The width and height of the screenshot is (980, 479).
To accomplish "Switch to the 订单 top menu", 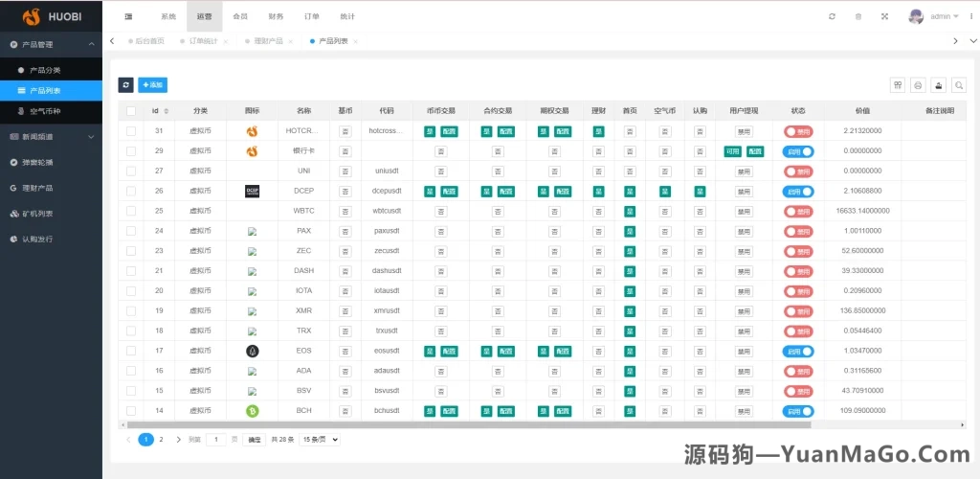I will 311,17.
